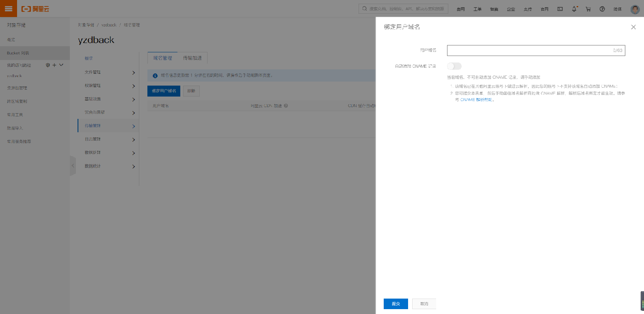Viewport: 644px width, 314px height.
Task: Toggle the 自动添加 CNAME 记录 switch
Action: point(454,66)
